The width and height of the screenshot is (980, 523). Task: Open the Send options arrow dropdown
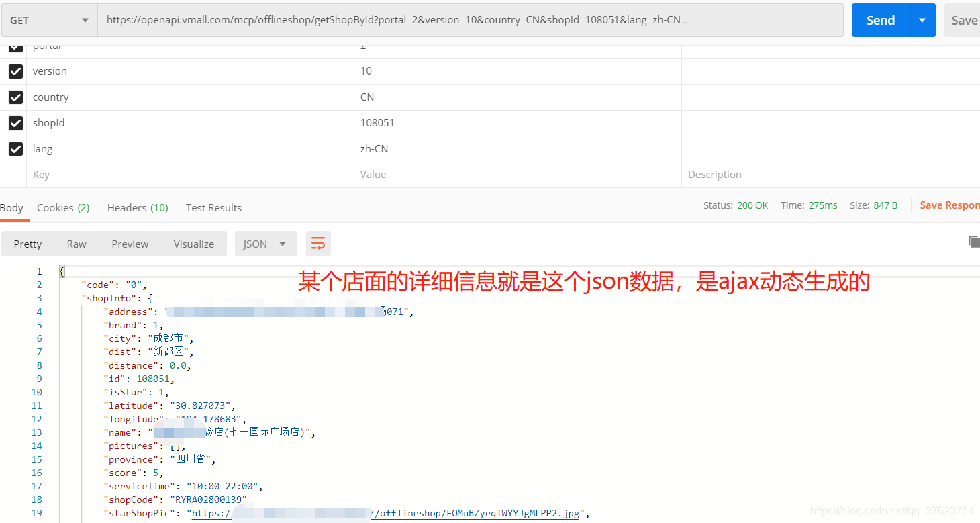coord(924,19)
